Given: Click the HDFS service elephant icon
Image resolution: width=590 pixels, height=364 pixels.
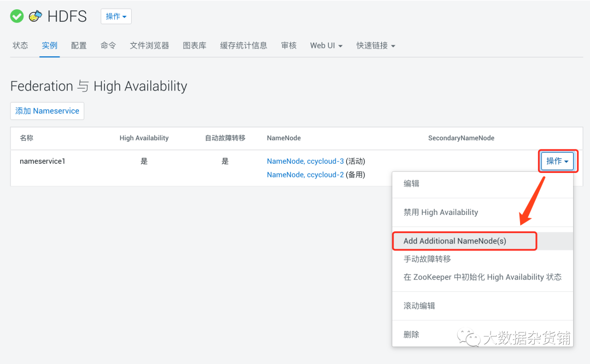Looking at the screenshot, I should point(36,16).
